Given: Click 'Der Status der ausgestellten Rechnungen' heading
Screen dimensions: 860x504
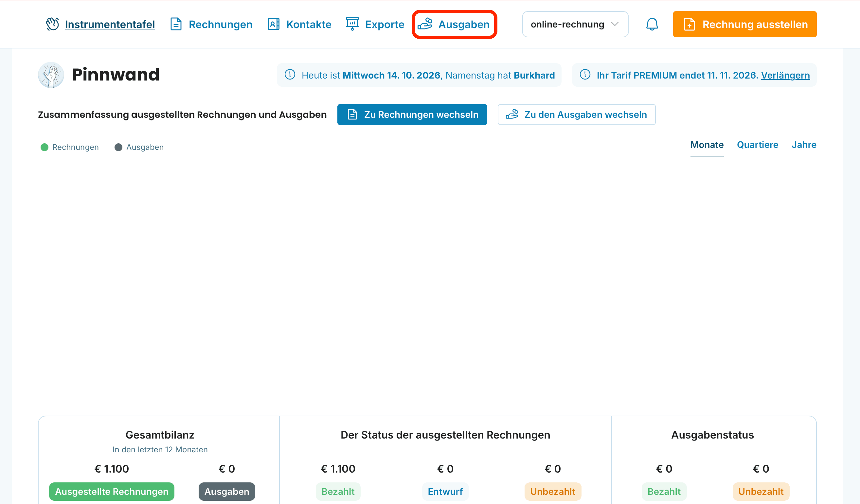Looking at the screenshot, I should click(x=445, y=435).
